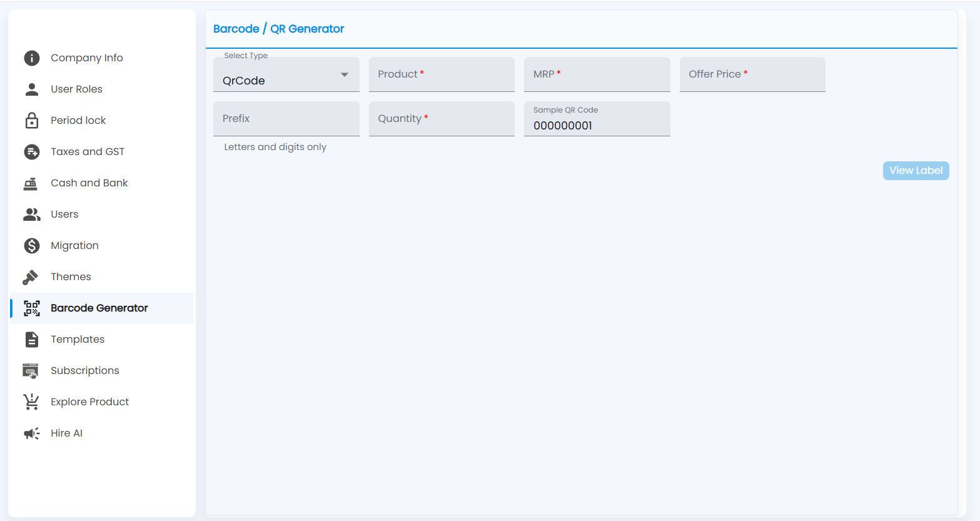980x521 pixels.
Task: Click into the MRP field
Action: [597, 74]
